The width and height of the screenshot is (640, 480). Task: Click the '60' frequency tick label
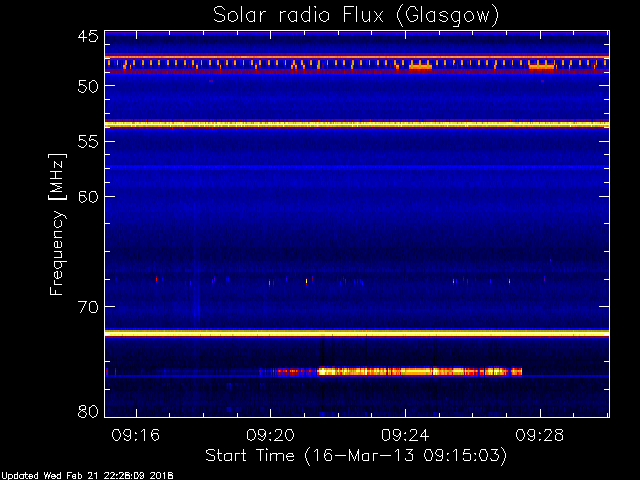tap(88, 197)
